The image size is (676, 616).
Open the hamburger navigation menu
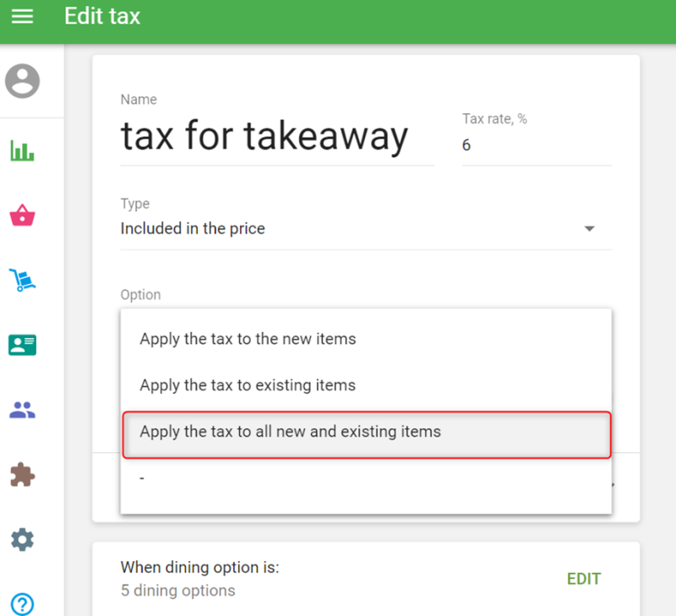tap(22, 16)
